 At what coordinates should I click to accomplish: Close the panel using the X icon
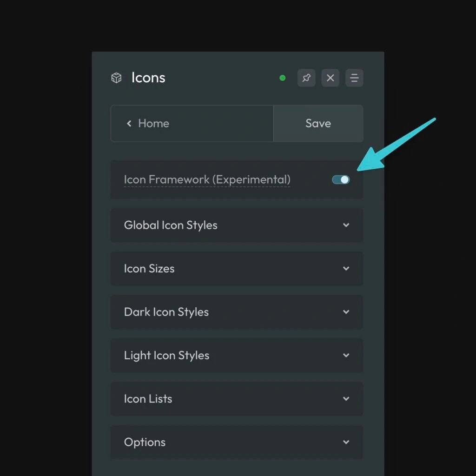tap(330, 78)
